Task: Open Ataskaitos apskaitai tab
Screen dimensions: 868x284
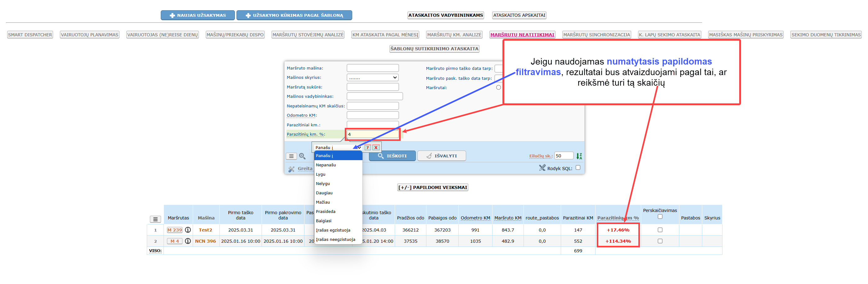Action: coord(519,15)
